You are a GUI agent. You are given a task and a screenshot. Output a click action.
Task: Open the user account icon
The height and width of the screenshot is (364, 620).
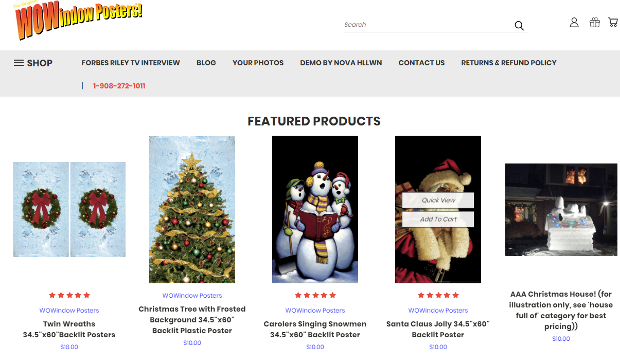pyautogui.click(x=574, y=23)
